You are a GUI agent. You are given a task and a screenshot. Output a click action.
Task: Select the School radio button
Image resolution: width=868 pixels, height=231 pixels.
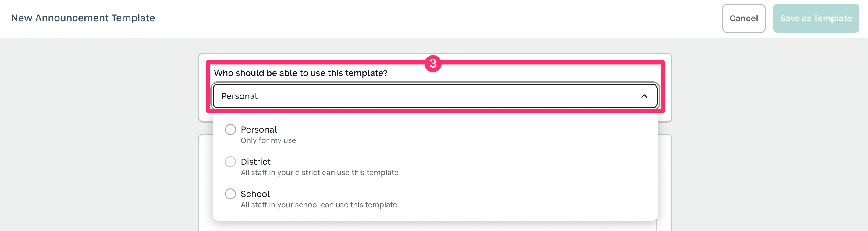coord(230,194)
